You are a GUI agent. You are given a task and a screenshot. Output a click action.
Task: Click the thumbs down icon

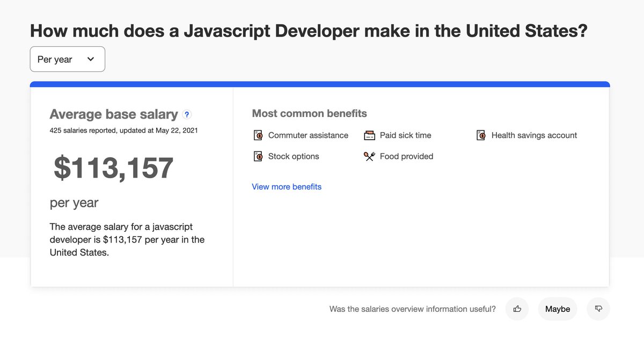pyautogui.click(x=598, y=309)
